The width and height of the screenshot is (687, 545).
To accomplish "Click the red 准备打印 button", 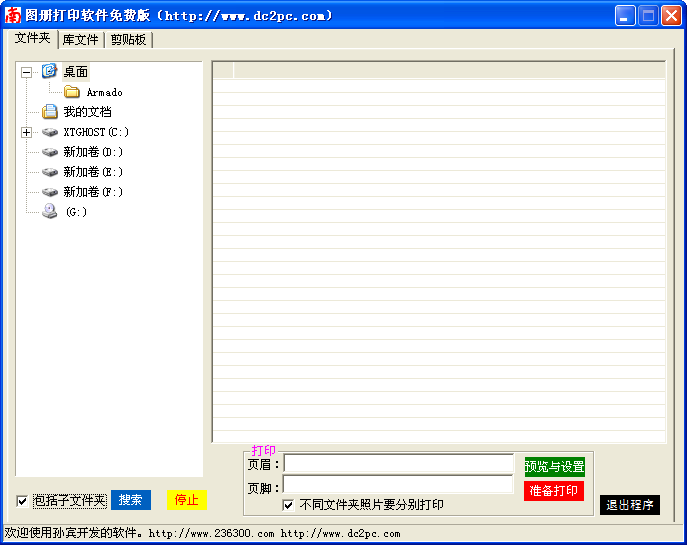I will tap(553, 491).
